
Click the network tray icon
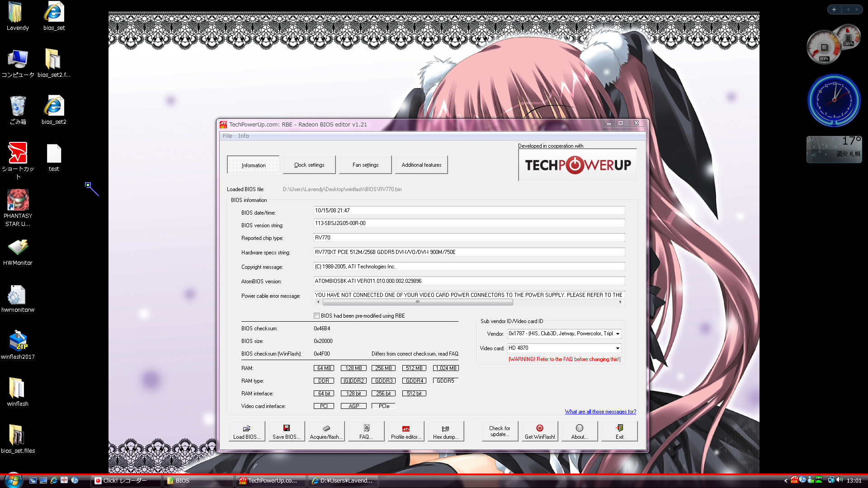click(x=831, y=480)
